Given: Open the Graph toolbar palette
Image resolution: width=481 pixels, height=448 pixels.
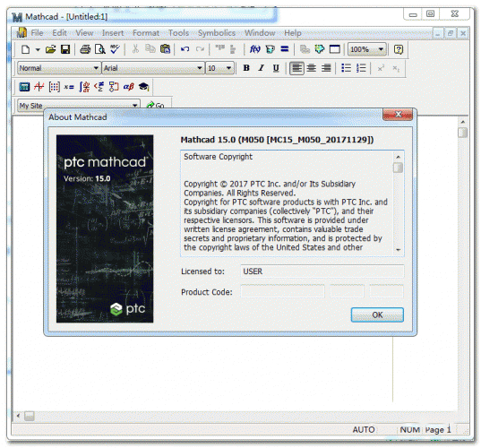Looking at the screenshot, I should tap(39, 87).
